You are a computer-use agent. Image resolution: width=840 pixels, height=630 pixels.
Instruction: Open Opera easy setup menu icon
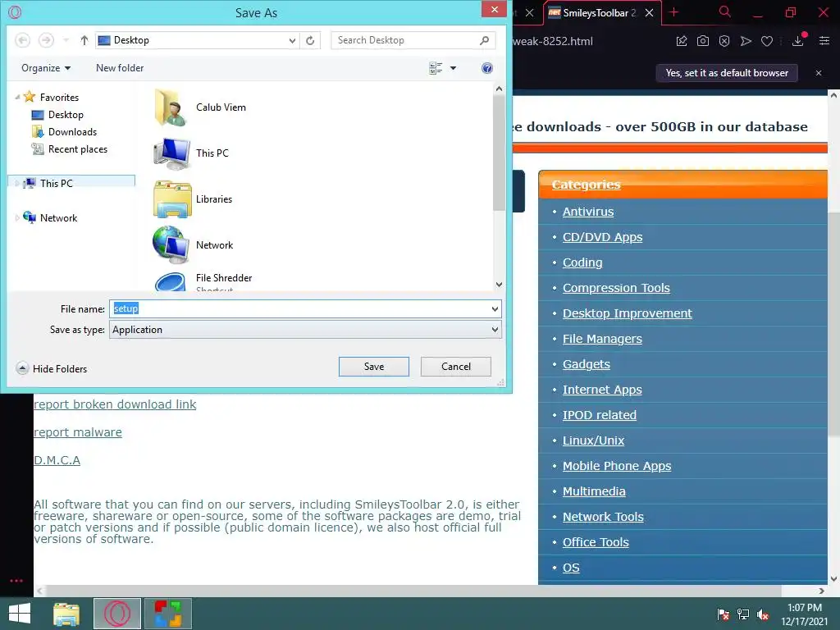[x=824, y=41]
